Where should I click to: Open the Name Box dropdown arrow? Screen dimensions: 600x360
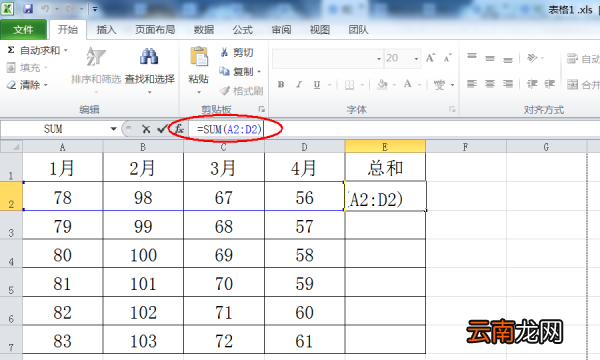(x=113, y=129)
